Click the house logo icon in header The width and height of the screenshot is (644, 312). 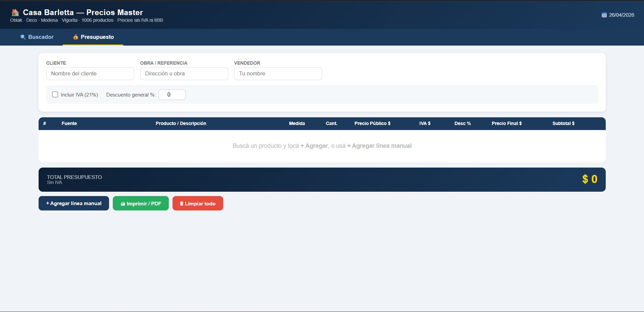click(x=15, y=13)
